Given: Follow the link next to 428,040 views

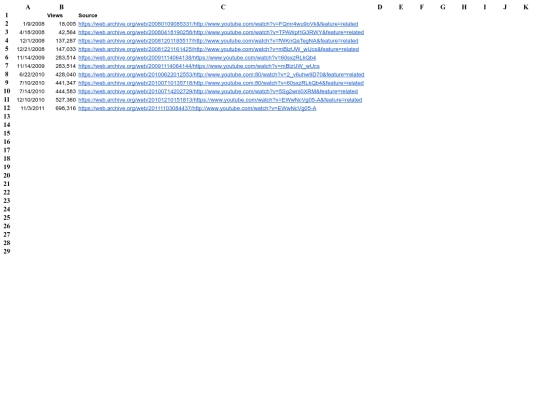Looking at the screenshot, I should pos(221,75).
